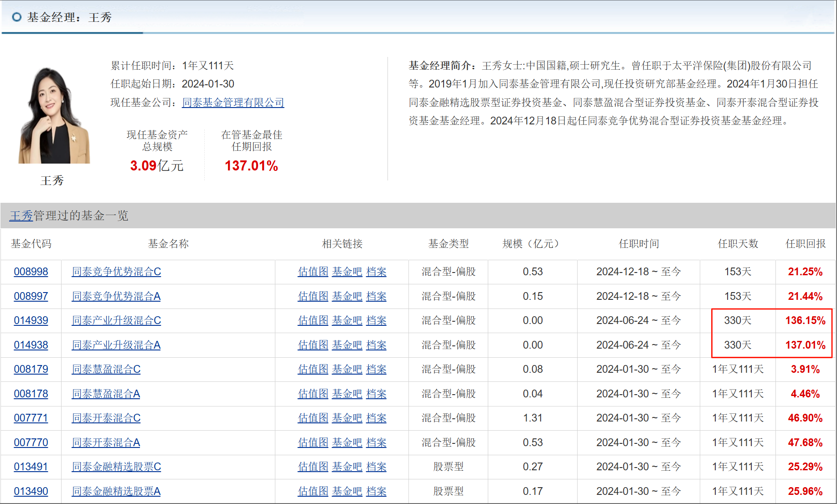Open 基金吧 for fund 008998
837x504 pixels.
pyautogui.click(x=347, y=272)
